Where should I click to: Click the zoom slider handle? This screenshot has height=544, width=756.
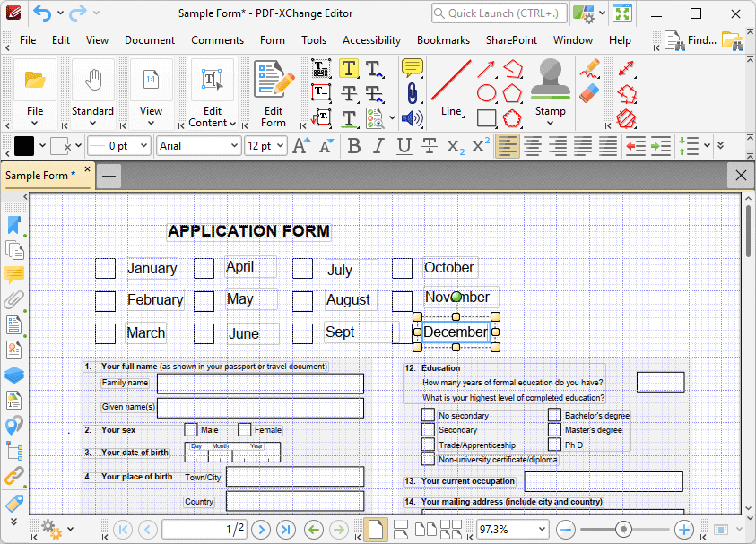(x=623, y=530)
